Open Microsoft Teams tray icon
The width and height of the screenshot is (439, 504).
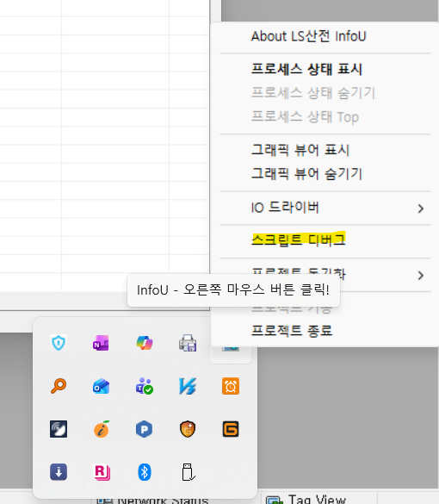pos(145,386)
